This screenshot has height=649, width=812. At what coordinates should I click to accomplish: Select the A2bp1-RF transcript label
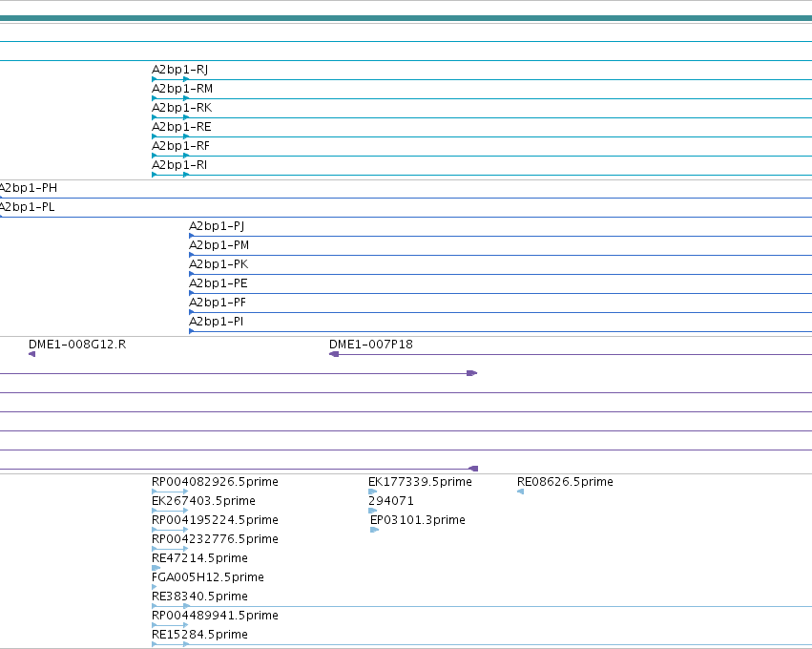coord(180,146)
